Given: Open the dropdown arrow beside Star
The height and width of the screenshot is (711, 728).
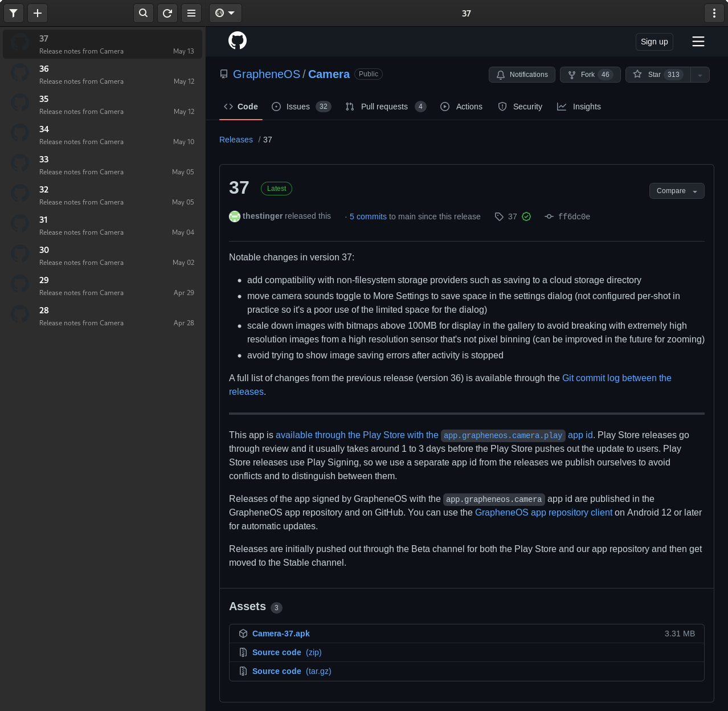Looking at the screenshot, I should point(700,75).
